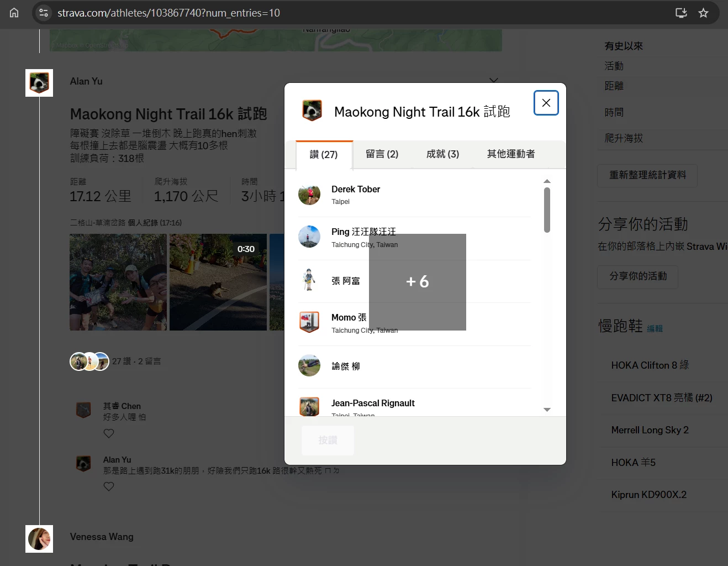The height and width of the screenshot is (566, 728).
Task: Switch to the 留言 (2) tab
Action: pos(382,154)
